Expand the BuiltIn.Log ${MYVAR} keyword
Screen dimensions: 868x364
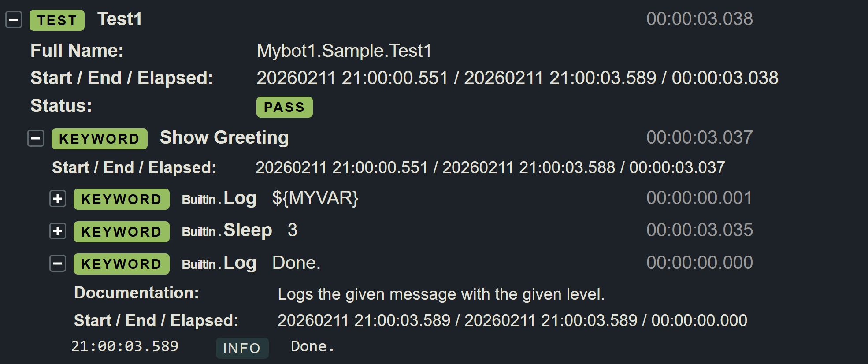coord(58,199)
